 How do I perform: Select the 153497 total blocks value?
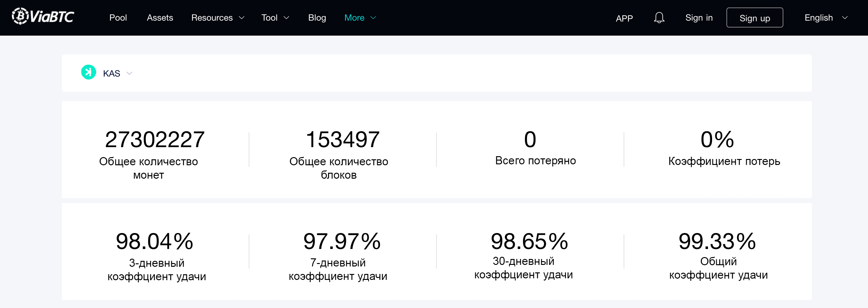coord(343,139)
